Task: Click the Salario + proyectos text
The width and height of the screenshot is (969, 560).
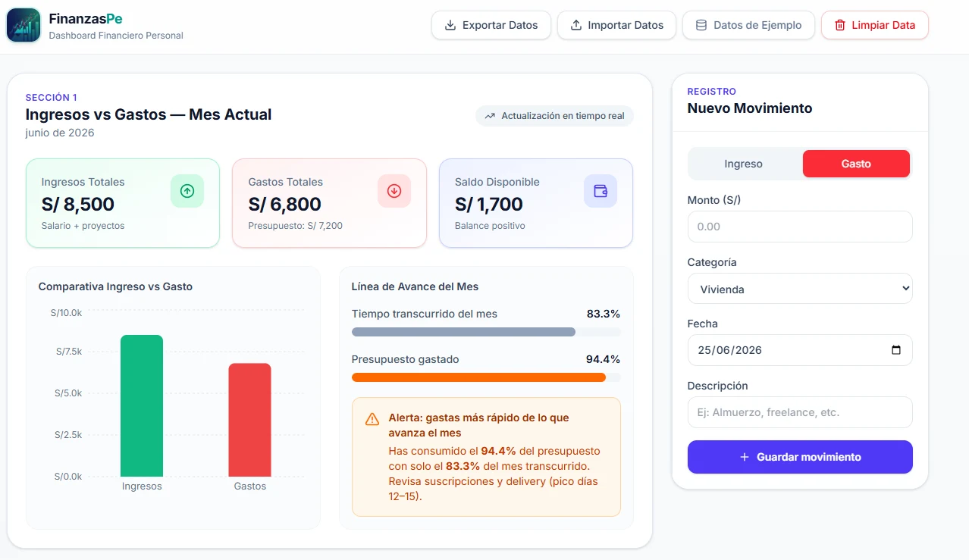Action: (x=83, y=226)
